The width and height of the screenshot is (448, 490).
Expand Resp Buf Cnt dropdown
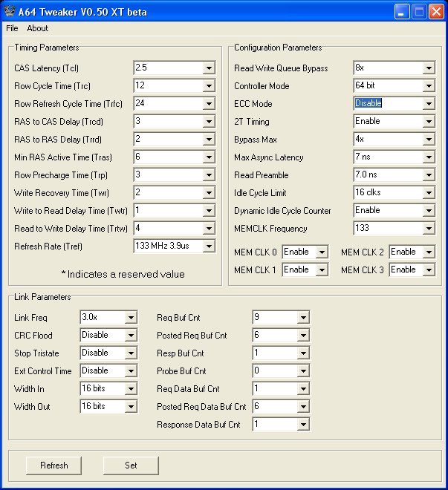pyautogui.click(x=303, y=353)
